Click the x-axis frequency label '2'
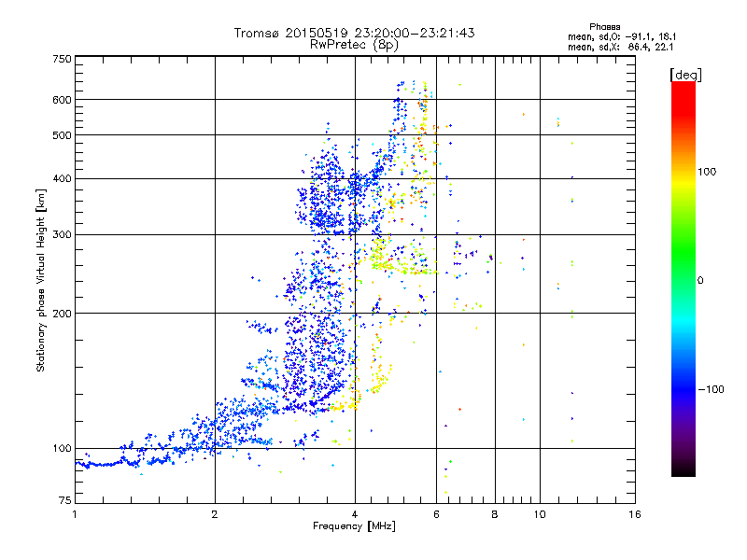Image resolution: width=747 pixels, height=560 pixels. [215, 514]
